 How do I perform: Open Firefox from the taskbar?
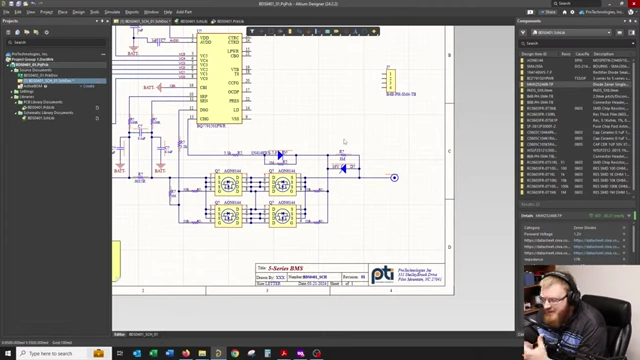point(186,353)
